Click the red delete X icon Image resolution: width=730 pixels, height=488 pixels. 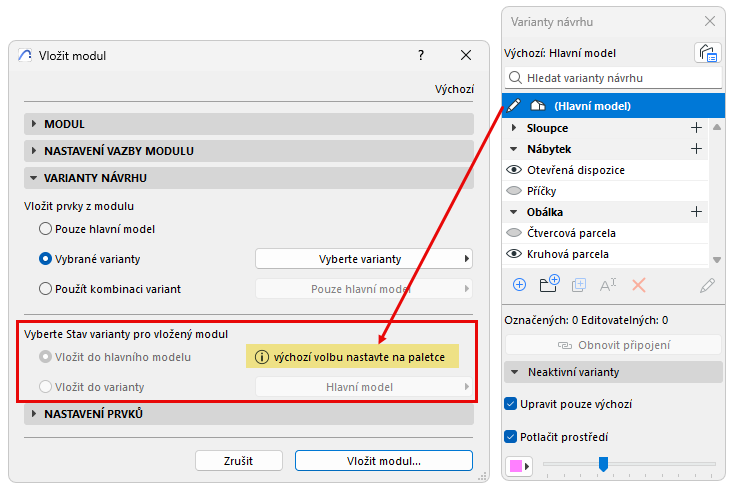coord(639,284)
